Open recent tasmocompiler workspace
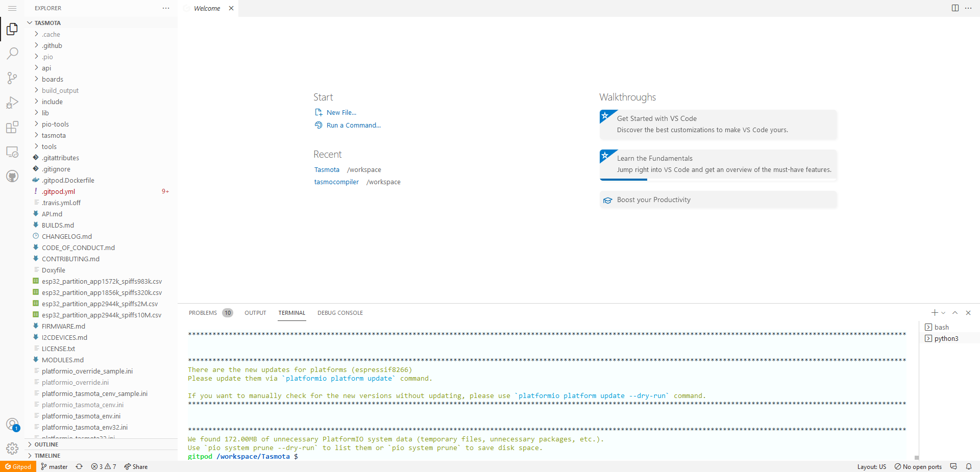This screenshot has height=472, width=980. (336, 182)
